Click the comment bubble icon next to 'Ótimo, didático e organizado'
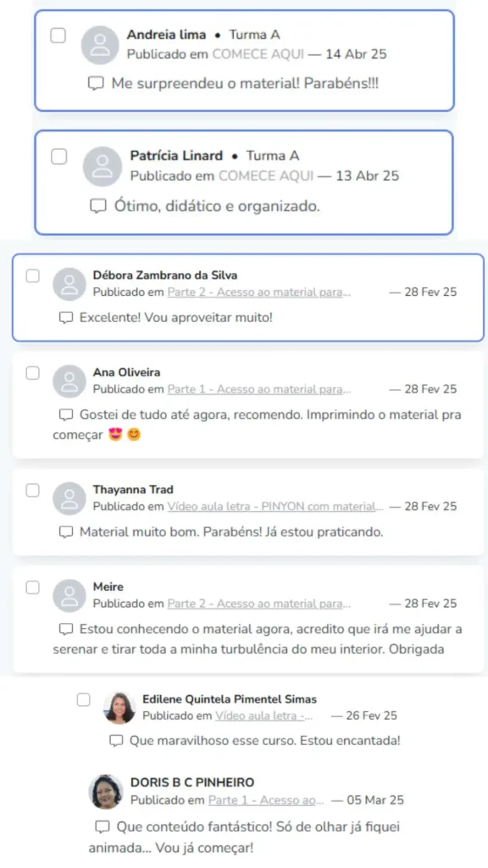 point(98,207)
